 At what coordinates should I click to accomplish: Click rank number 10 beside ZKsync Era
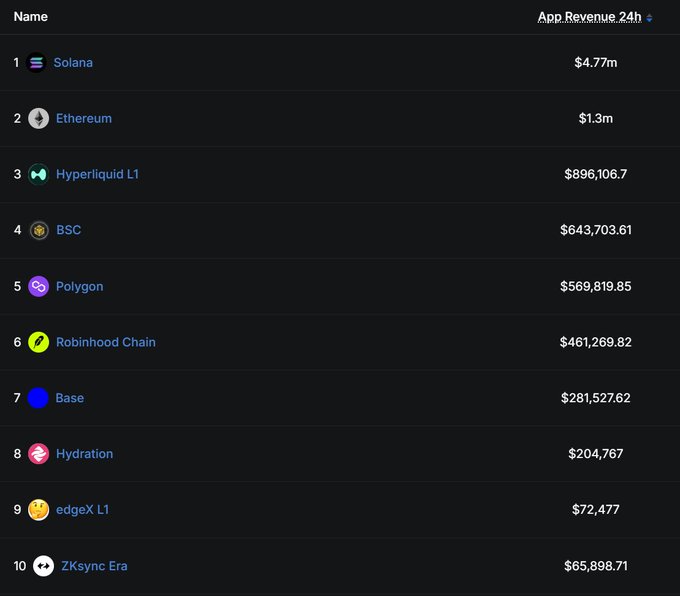coord(20,566)
